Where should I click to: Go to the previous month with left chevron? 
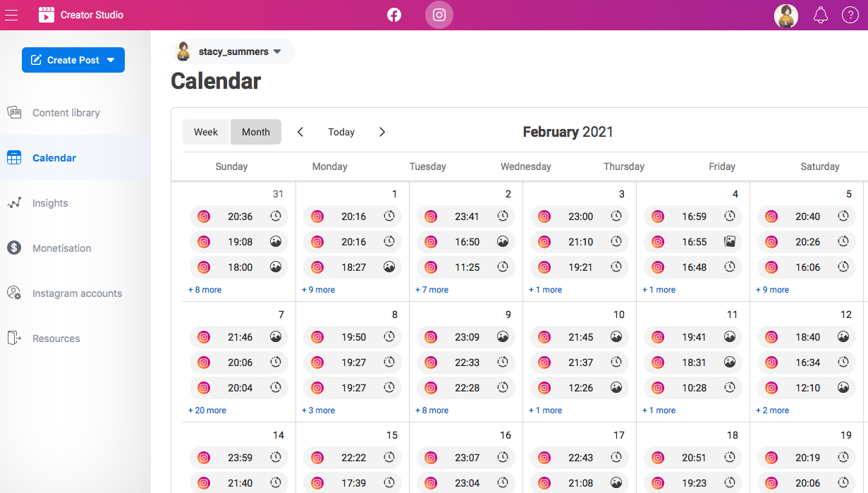coord(300,132)
